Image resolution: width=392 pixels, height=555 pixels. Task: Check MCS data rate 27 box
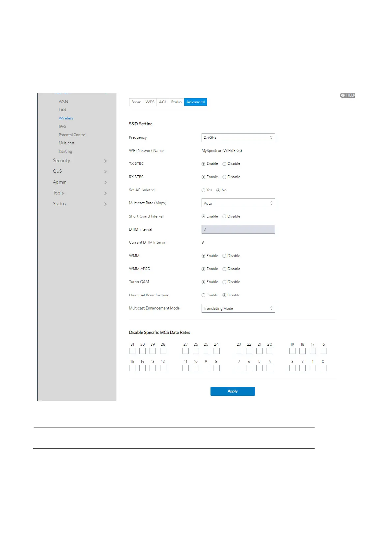(x=185, y=351)
